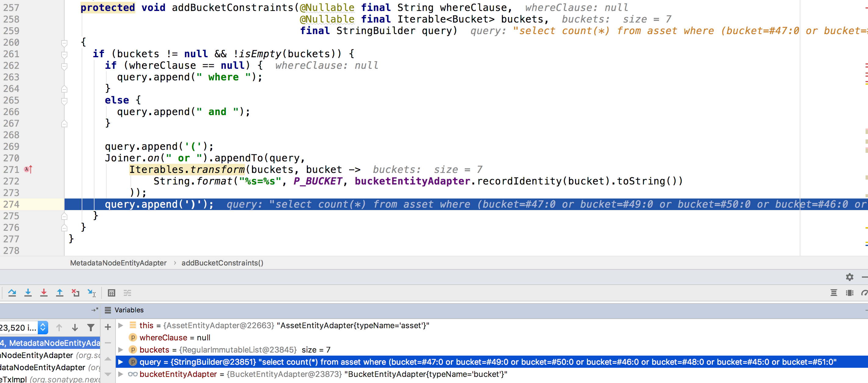The width and height of the screenshot is (868, 383).
Task: Click on 'Iterables.transform' in line 271
Action: (x=187, y=170)
